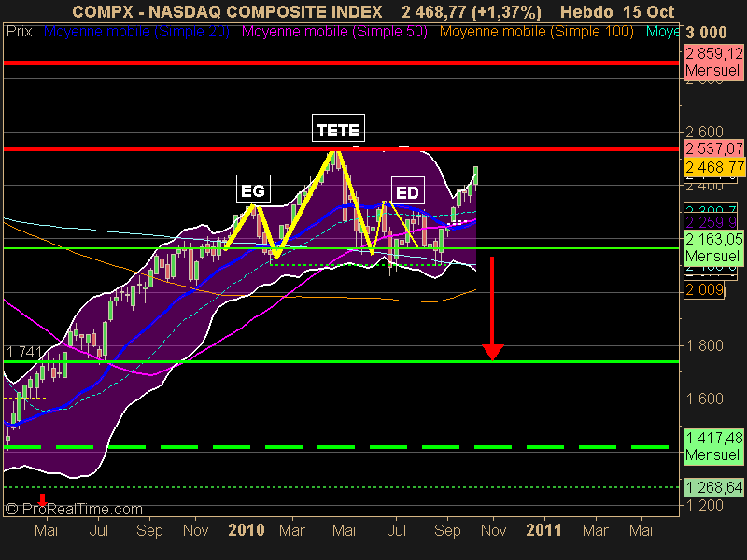
Task: Click the '2010' year on time axis
Action: (247, 530)
